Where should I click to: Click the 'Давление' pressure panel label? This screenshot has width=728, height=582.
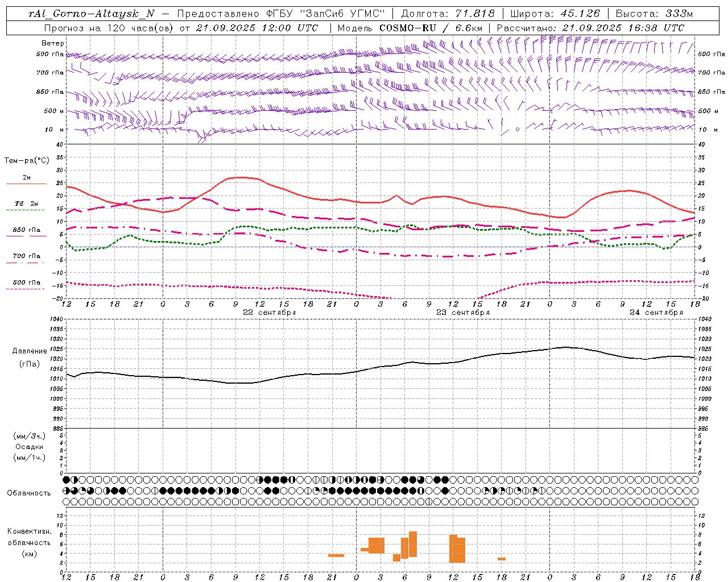[x=30, y=351]
